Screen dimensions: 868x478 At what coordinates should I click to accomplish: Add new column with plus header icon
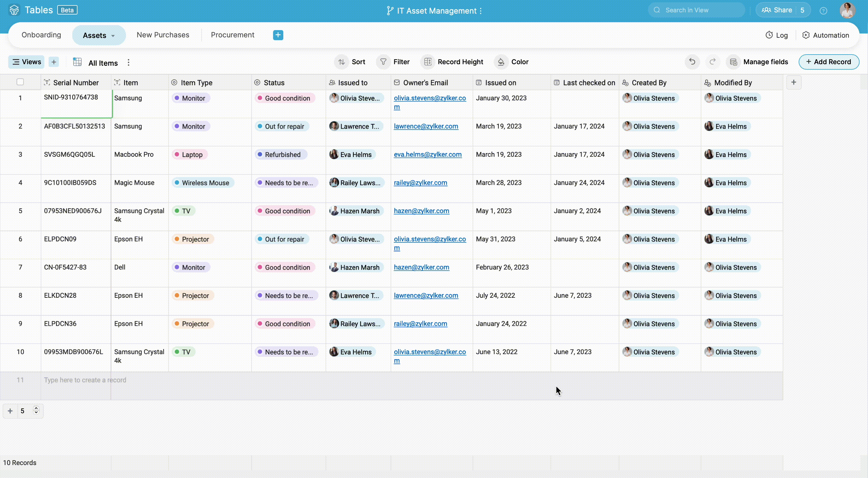tap(794, 83)
